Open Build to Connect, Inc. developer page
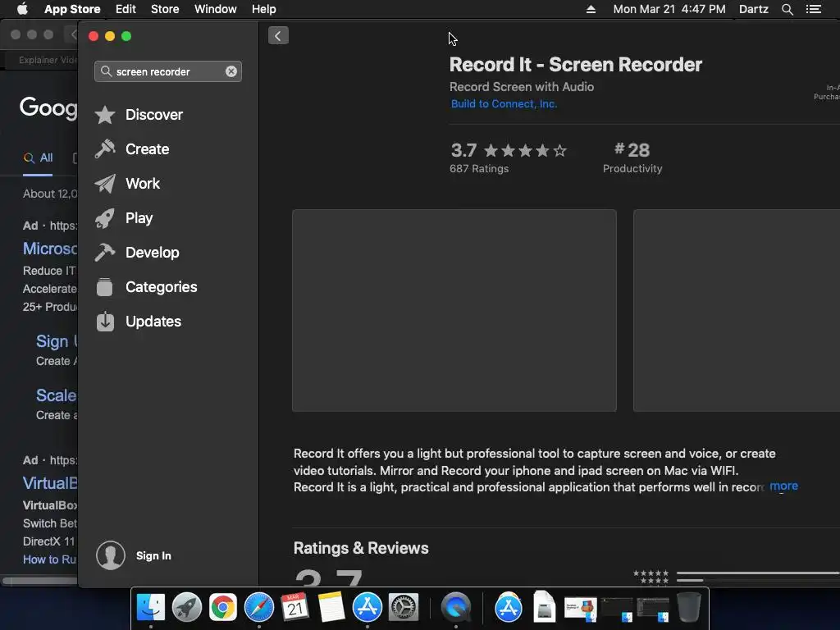Viewport: 840px width, 630px height. point(504,104)
